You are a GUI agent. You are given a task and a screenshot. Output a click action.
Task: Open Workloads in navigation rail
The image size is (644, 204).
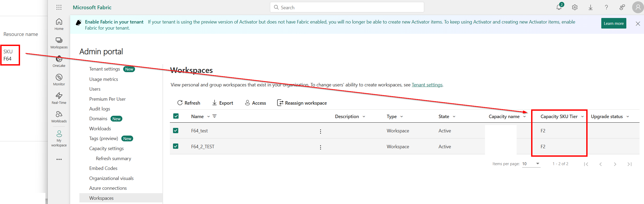59,117
